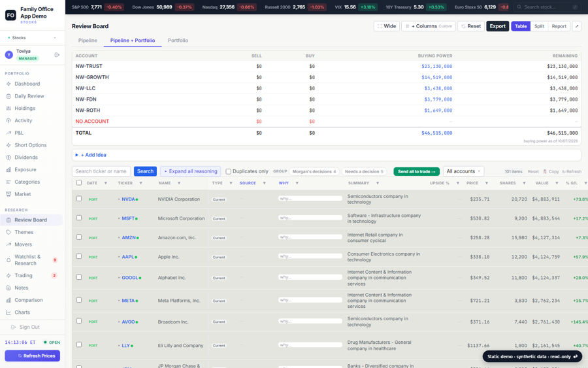Switch to the Pipeline tab
This screenshot has height=368, width=588.
[88, 41]
